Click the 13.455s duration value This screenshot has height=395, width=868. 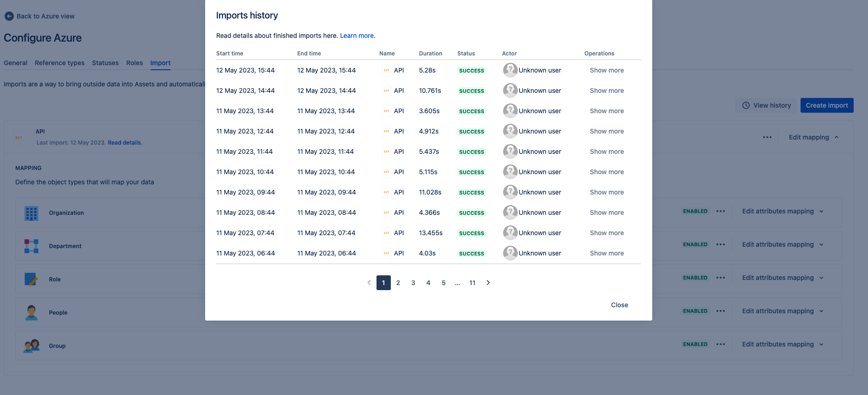(431, 233)
